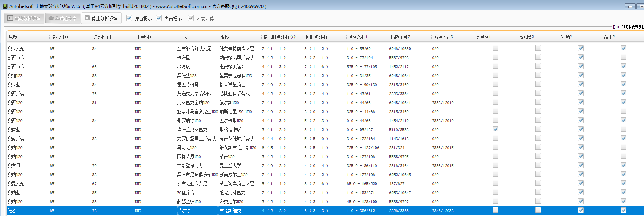Sort the table by 主队 column
Image resolution: width=644 pixels, height=216 pixels.
tap(183, 37)
